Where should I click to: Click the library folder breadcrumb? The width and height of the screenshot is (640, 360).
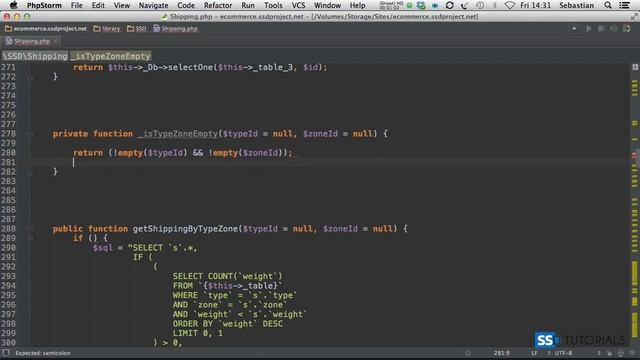107,29
